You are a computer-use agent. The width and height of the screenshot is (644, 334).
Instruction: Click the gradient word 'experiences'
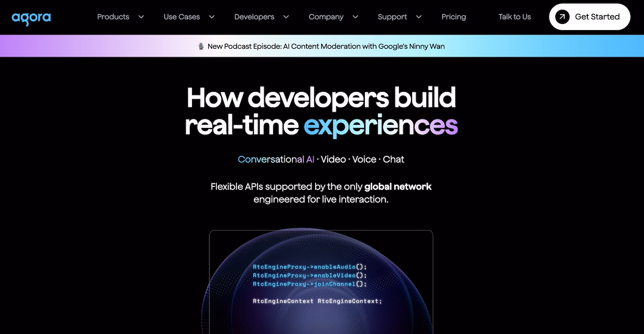(x=380, y=126)
